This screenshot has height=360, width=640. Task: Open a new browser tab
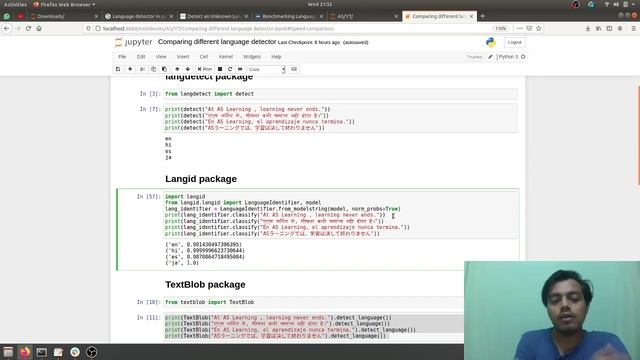pos(482,16)
